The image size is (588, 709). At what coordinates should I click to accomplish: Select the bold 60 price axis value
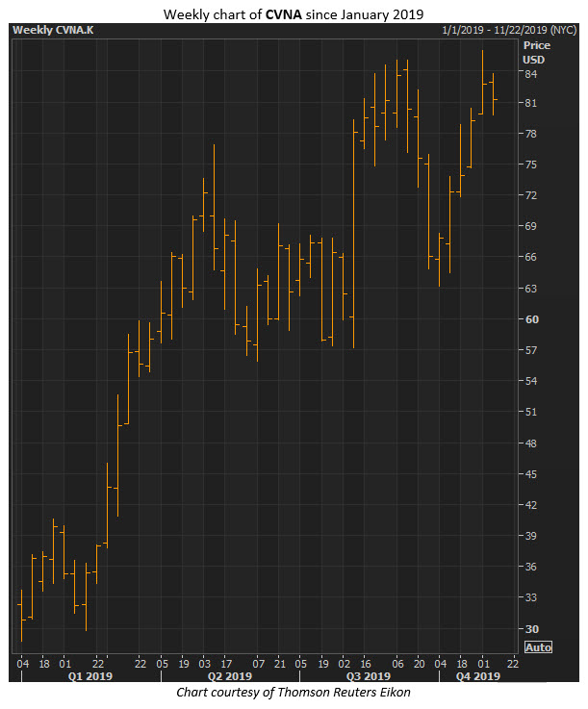pyautogui.click(x=531, y=319)
